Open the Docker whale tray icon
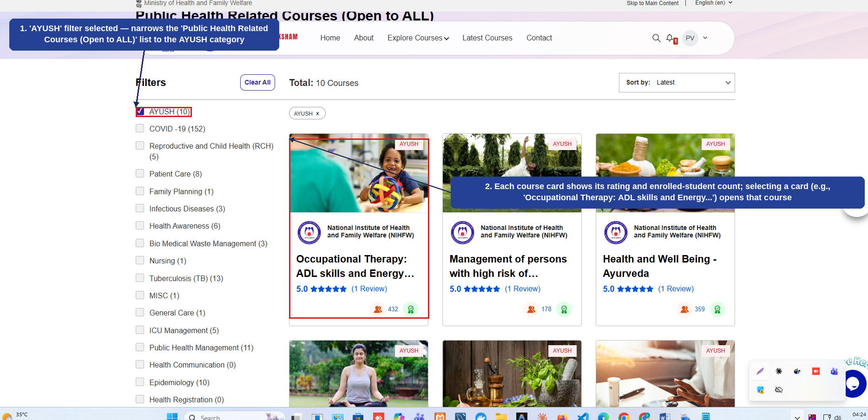This screenshot has height=420, width=868. click(x=797, y=371)
